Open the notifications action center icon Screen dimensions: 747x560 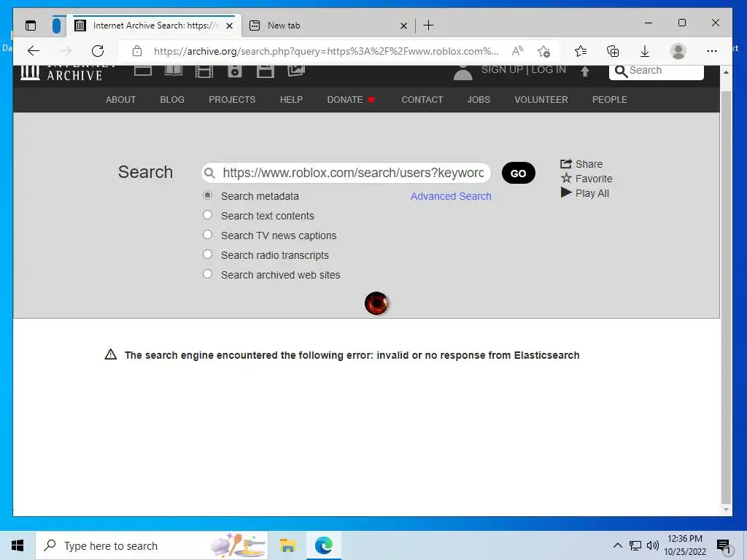coord(724,547)
